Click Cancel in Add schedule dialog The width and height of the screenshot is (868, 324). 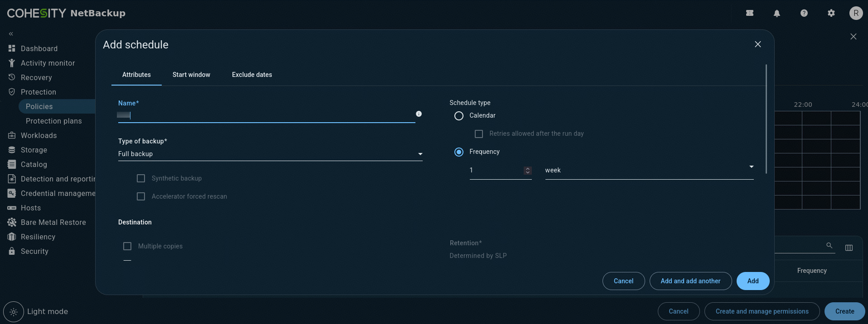click(x=623, y=281)
